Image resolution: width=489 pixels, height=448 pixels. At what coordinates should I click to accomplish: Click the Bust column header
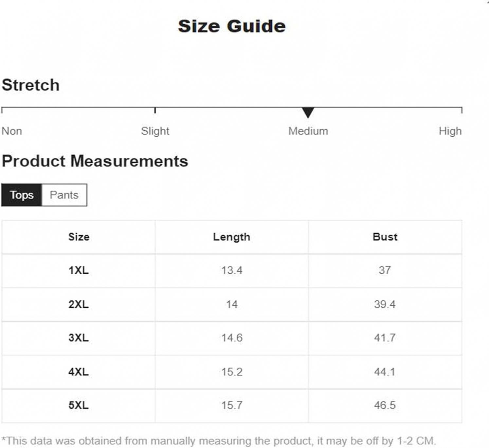(385, 237)
